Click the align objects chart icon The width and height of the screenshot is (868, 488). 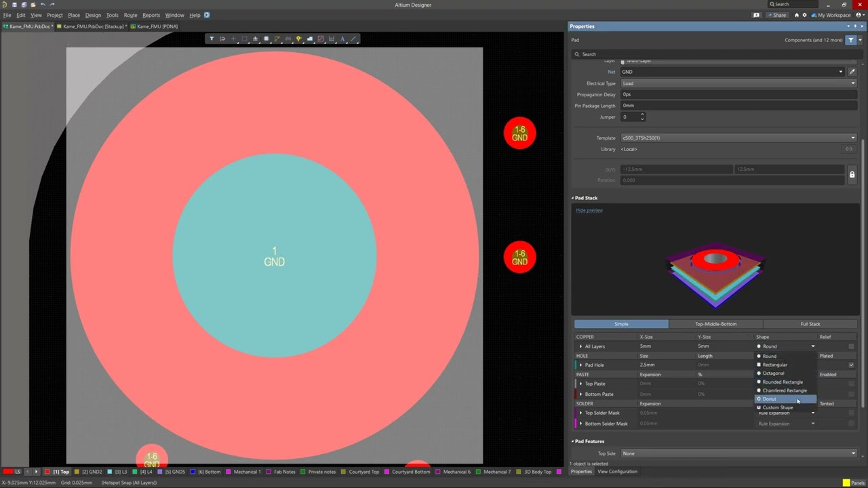[255, 39]
